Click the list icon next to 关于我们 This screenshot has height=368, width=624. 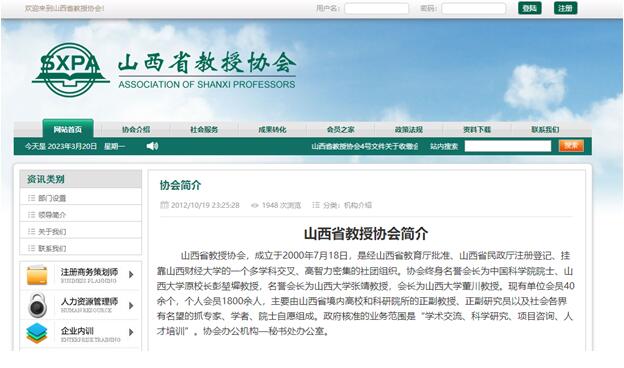[x=31, y=231]
